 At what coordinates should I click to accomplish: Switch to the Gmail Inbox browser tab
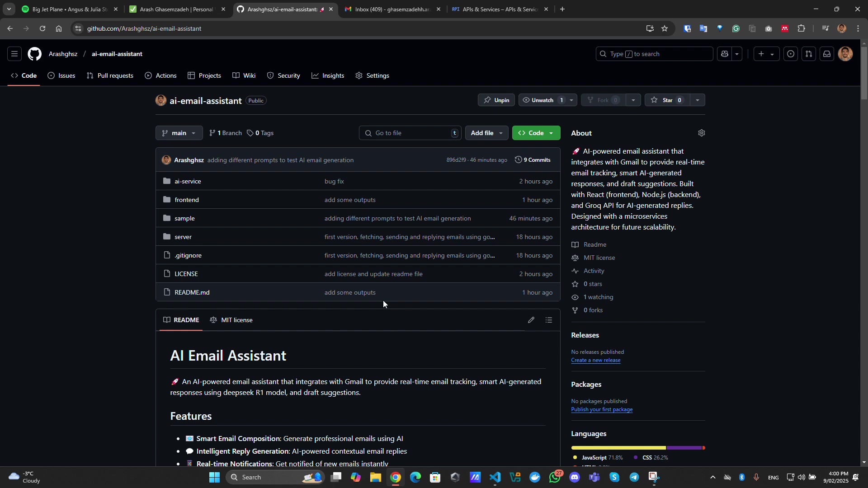point(392,9)
